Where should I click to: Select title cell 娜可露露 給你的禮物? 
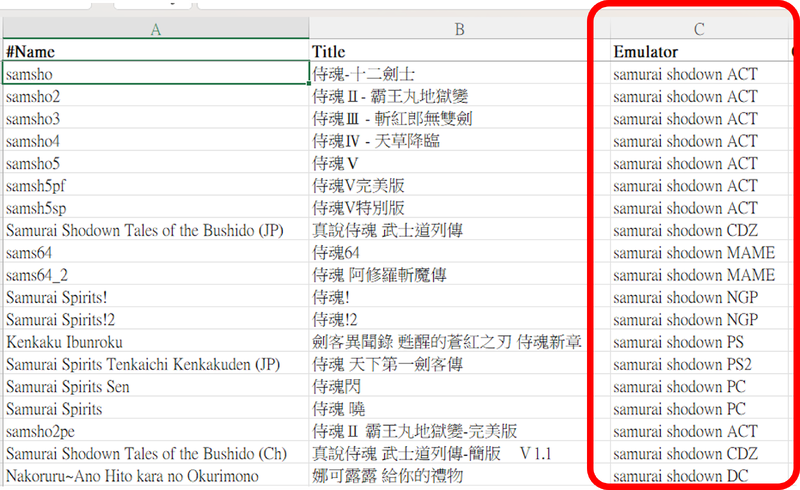tap(459, 476)
